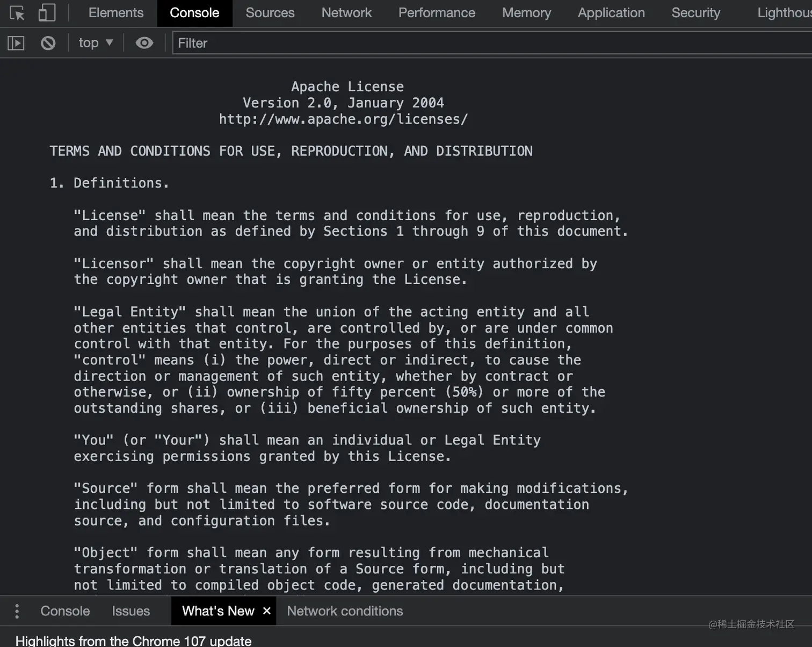Clear the console with the ban icon
The width and height of the screenshot is (812, 647).
pos(48,43)
